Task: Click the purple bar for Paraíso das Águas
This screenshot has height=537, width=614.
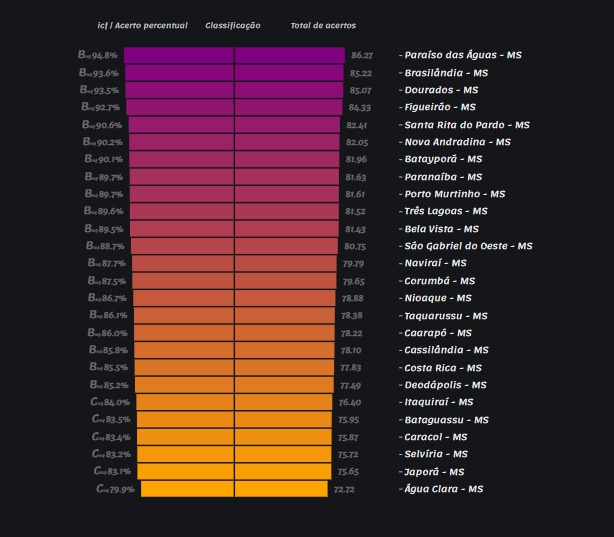Action: [x=234, y=55]
